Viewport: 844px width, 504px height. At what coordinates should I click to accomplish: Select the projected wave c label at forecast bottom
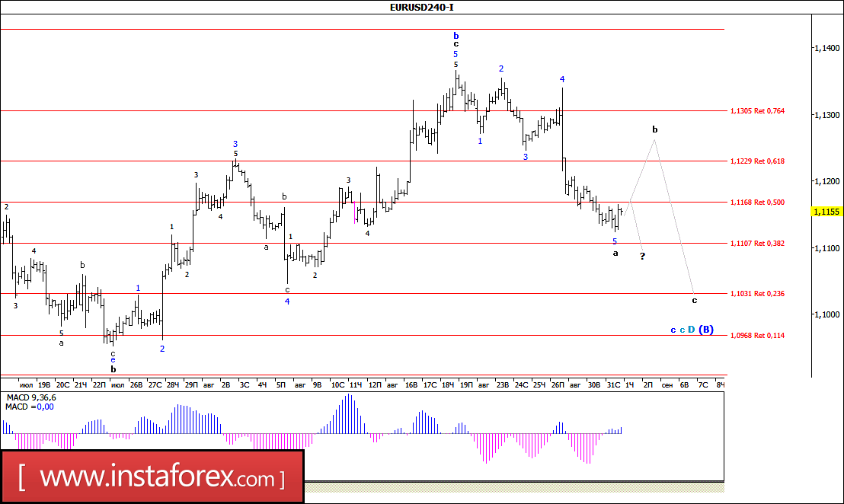[695, 300]
